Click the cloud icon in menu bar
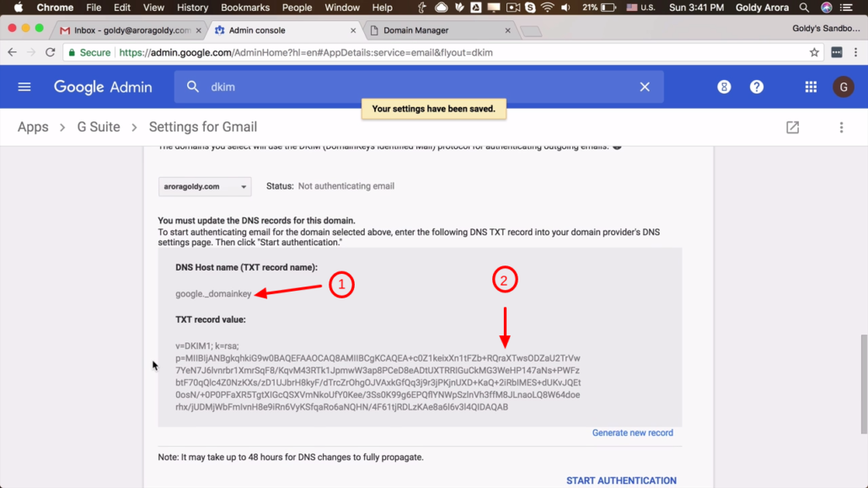 (442, 8)
